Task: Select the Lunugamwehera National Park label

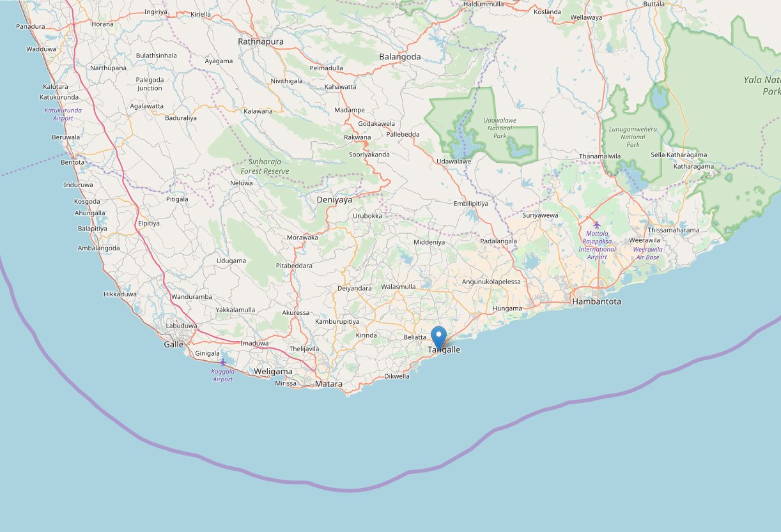Action: (x=633, y=137)
